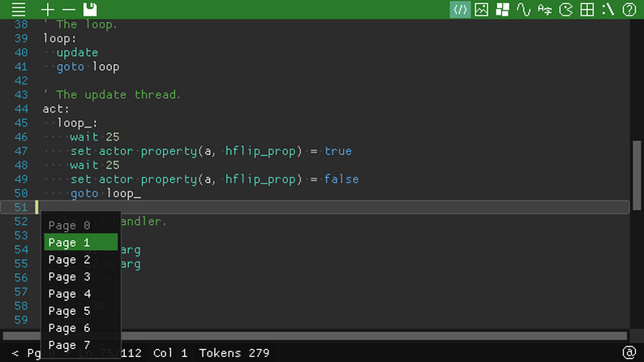Open the hamburger main menu
This screenshot has width=644, height=362.
18,10
